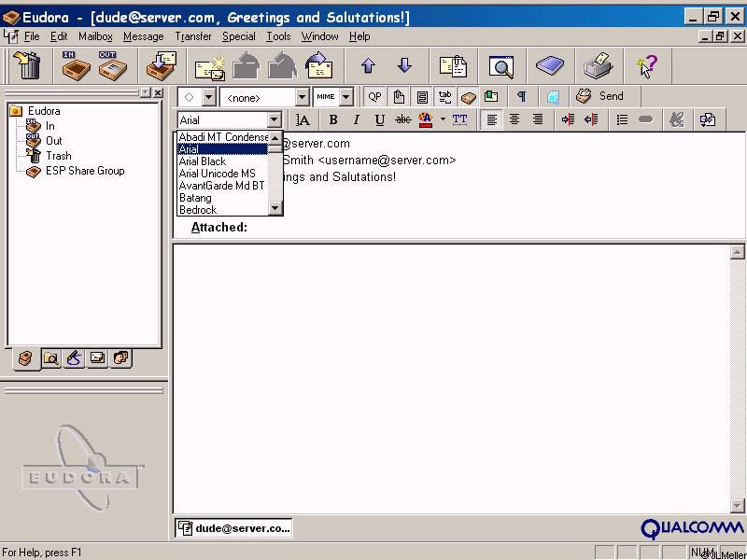Open the Special menu

tap(239, 36)
